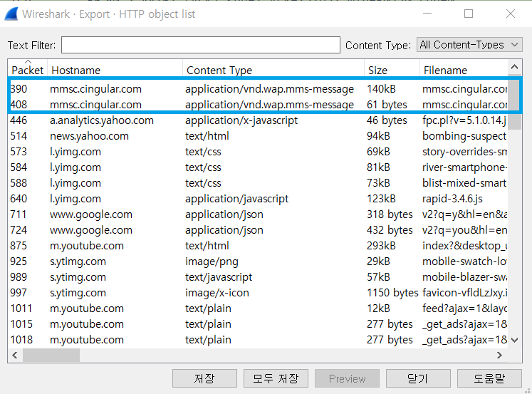The width and height of the screenshot is (532, 394).
Task: Click the vertical scrollbar up arrow
Action: [x=515, y=67]
